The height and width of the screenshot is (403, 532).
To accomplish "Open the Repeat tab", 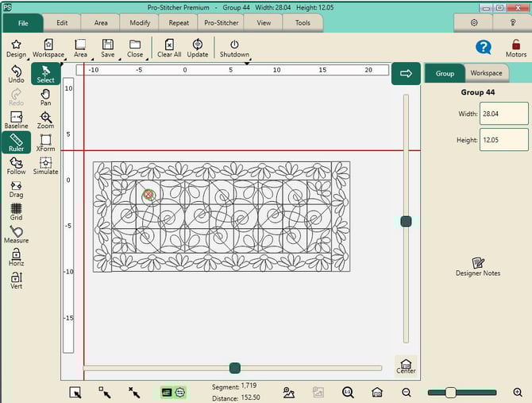I will 179,23.
